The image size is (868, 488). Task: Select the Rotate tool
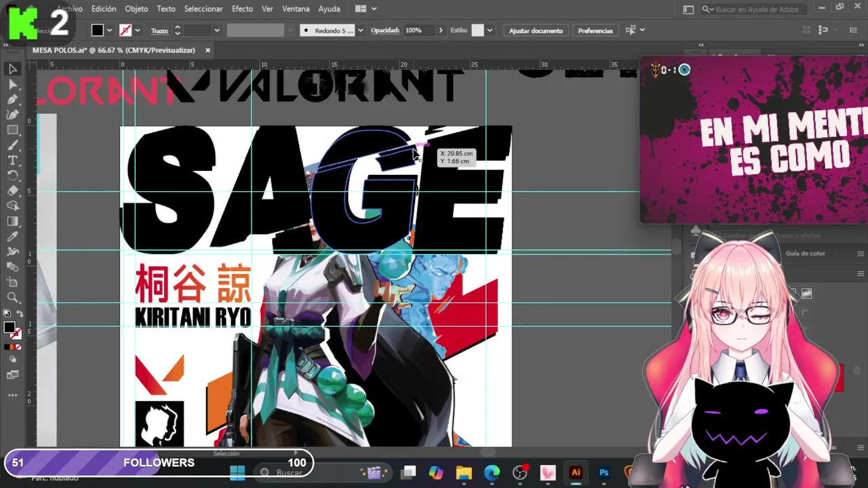12,176
